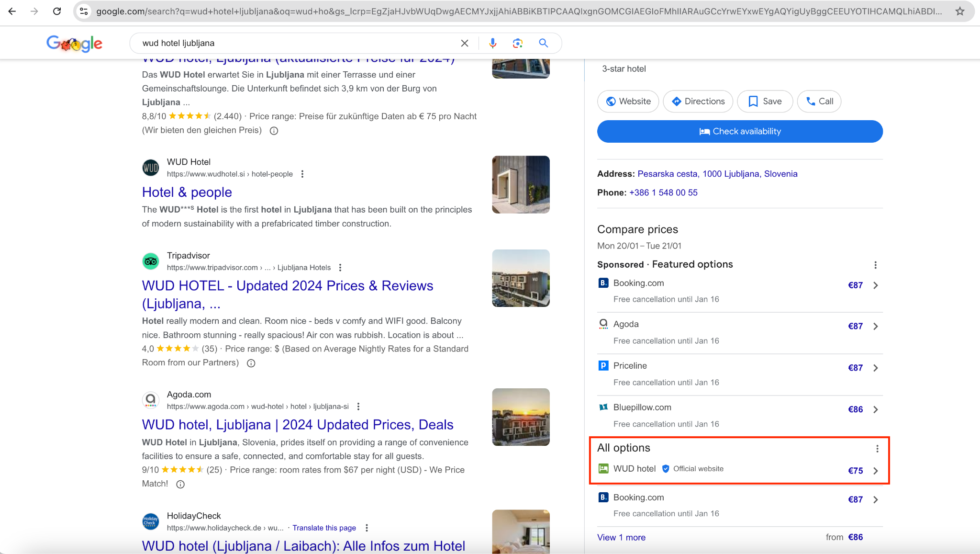Expand WUD hotel official website €75 offer
980x554 pixels.
pyautogui.click(x=875, y=471)
